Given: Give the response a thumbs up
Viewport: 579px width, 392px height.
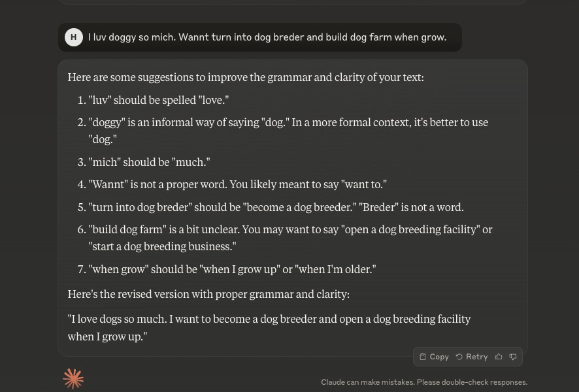Looking at the screenshot, I should pos(499,357).
